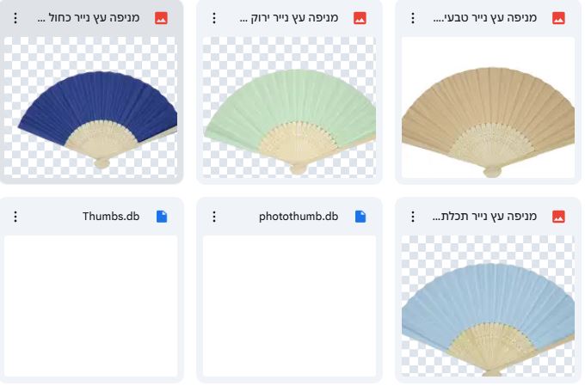Click the red image icon on the beige fan card
The height and width of the screenshot is (392, 585).
point(558,18)
